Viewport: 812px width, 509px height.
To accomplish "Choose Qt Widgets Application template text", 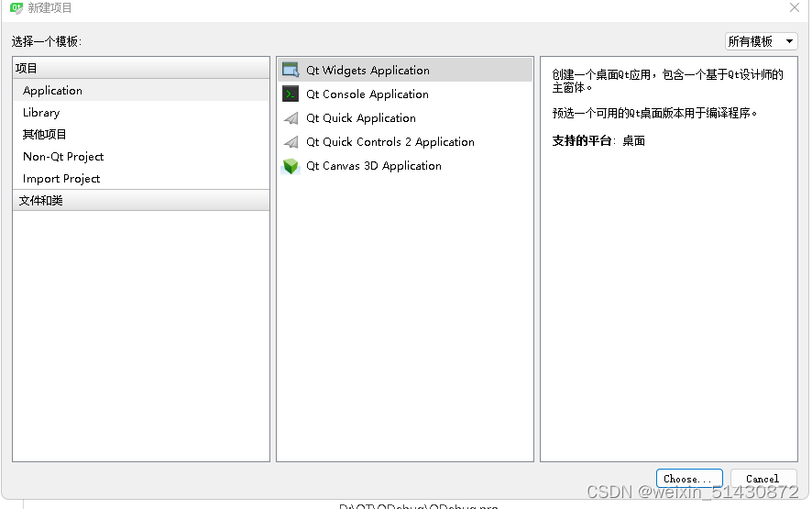I will click(368, 70).
